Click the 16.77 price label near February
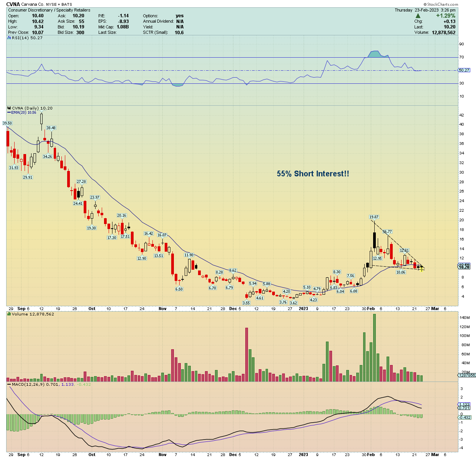Viewport: 476px width, 458px height. click(387, 232)
